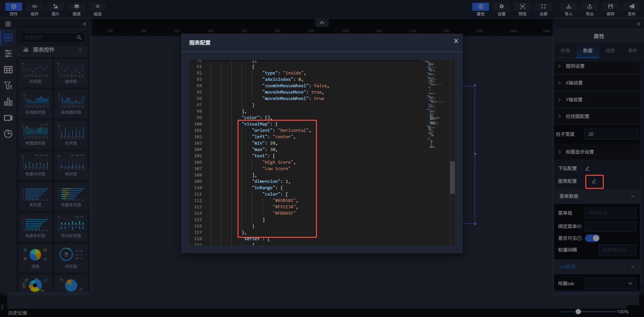Toggle the 是否可见 switch
Image resolution: width=644 pixels, height=317 pixels.
pyautogui.click(x=592, y=238)
